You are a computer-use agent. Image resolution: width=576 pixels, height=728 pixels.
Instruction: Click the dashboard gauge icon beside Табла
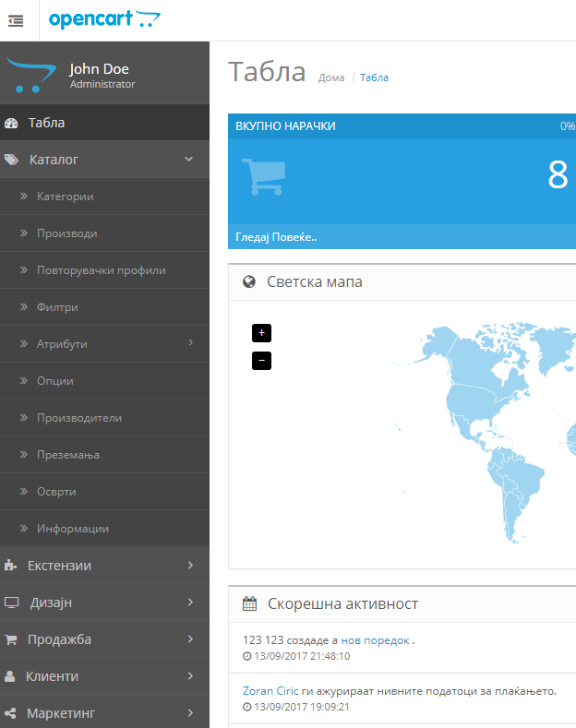tap(11, 123)
